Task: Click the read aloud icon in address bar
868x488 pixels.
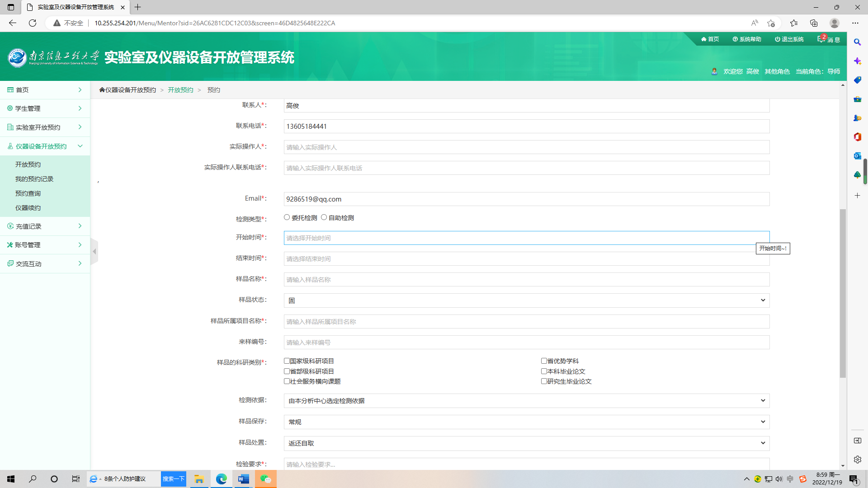Action: [x=755, y=23]
